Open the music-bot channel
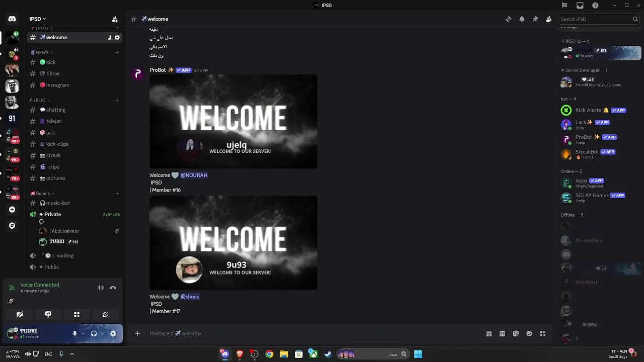Viewport: 644px width, 362px height. point(74,203)
